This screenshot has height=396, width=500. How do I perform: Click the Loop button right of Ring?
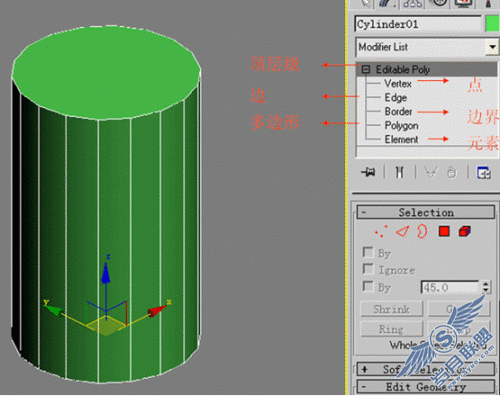pos(459,329)
